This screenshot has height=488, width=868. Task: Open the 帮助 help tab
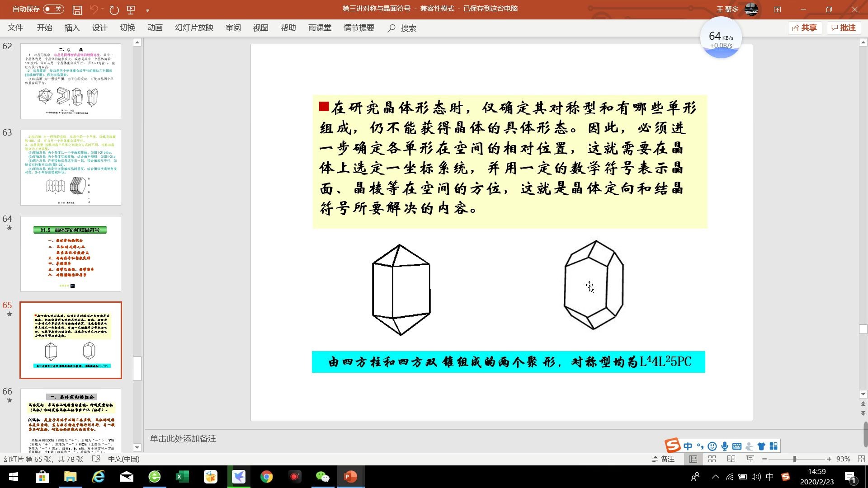click(288, 28)
